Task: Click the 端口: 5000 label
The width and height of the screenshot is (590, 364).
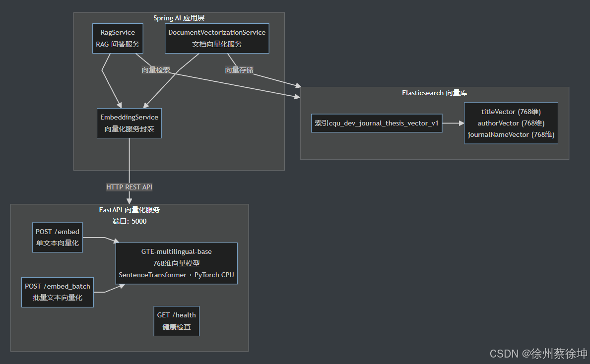Action: [130, 221]
